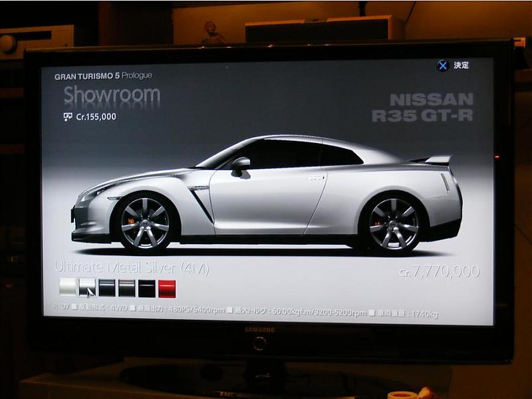Pick the black color swatch
The height and width of the screenshot is (399, 532).
pos(147,289)
